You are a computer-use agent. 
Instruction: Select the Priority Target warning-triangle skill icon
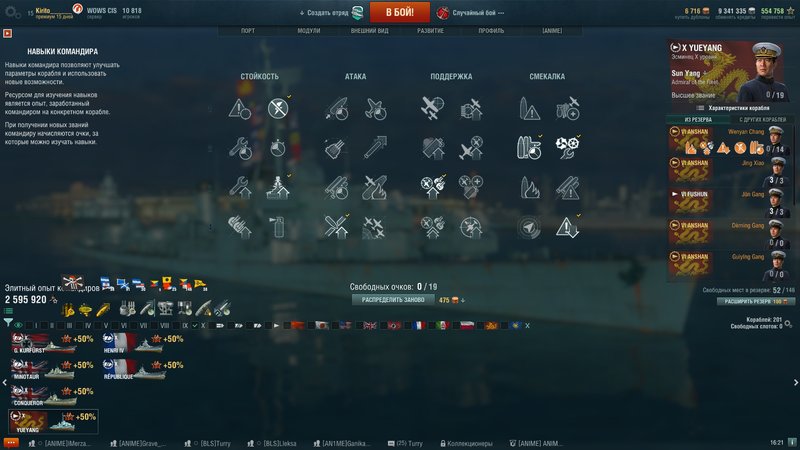[x=239, y=109]
